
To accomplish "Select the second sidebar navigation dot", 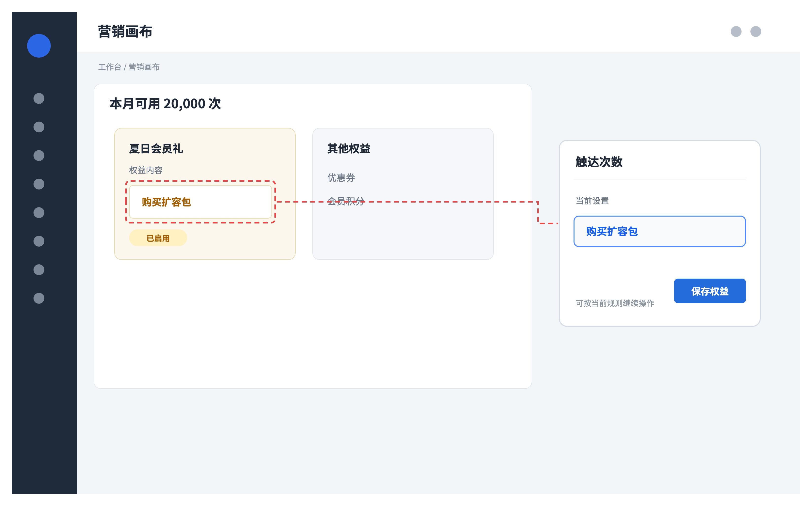I will (39, 127).
